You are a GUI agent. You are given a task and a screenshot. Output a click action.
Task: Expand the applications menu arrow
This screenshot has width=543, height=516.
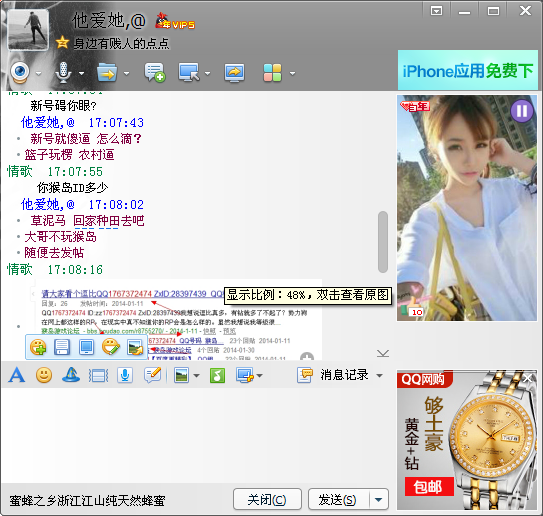(x=293, y=73)
